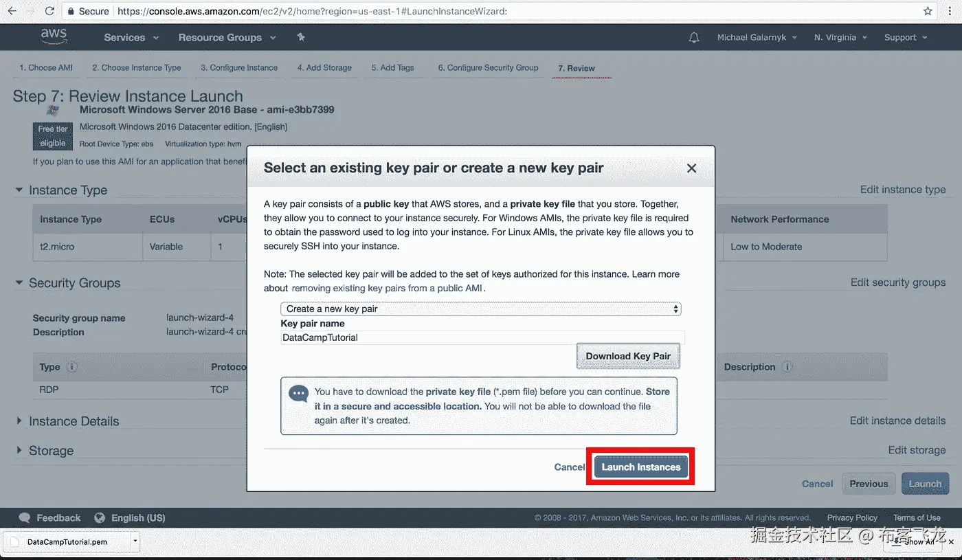962x560 pixels.
Task: Reload the page with refresh icon
Action: tap(49, 11)
